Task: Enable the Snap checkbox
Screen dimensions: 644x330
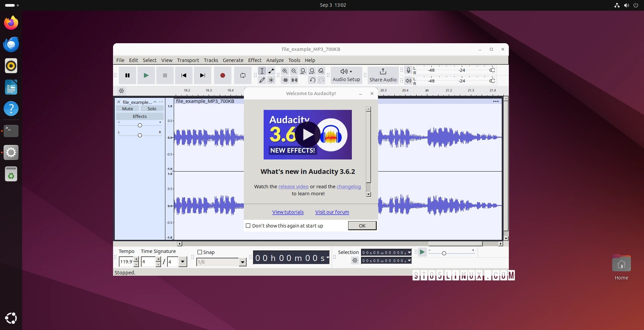Action: click(200, 252)
